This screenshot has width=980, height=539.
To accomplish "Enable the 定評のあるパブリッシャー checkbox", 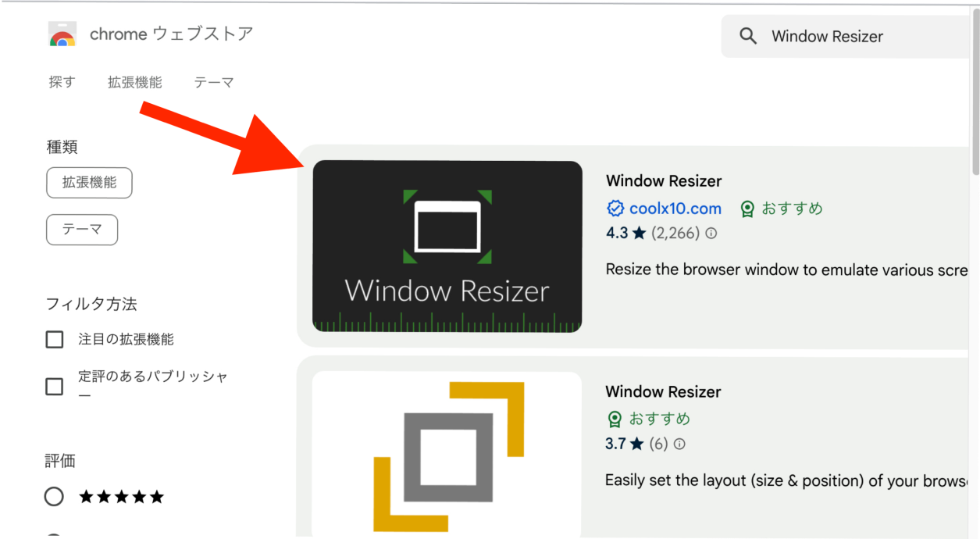I will (55, 386).
